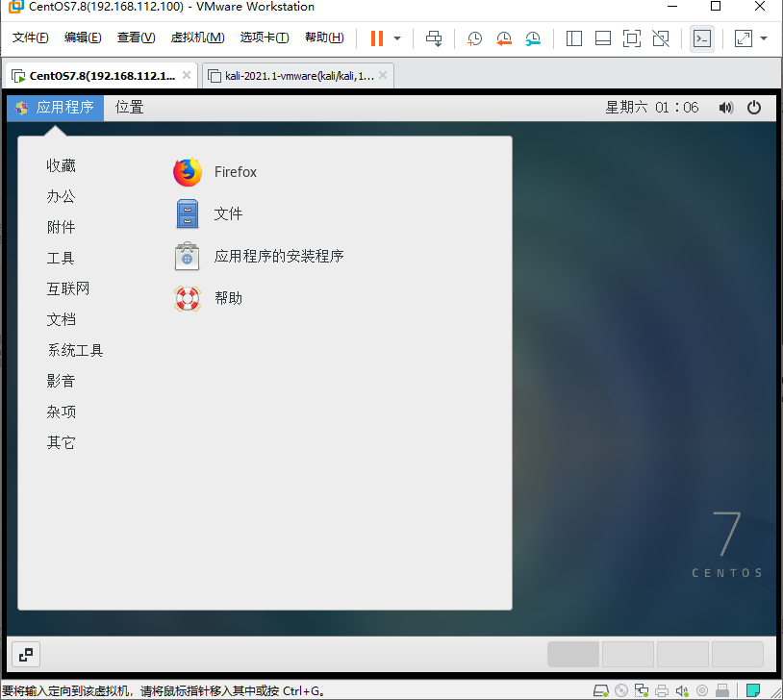Maximize the VMware Workstation window
The image size is (783, 700).
716,7
